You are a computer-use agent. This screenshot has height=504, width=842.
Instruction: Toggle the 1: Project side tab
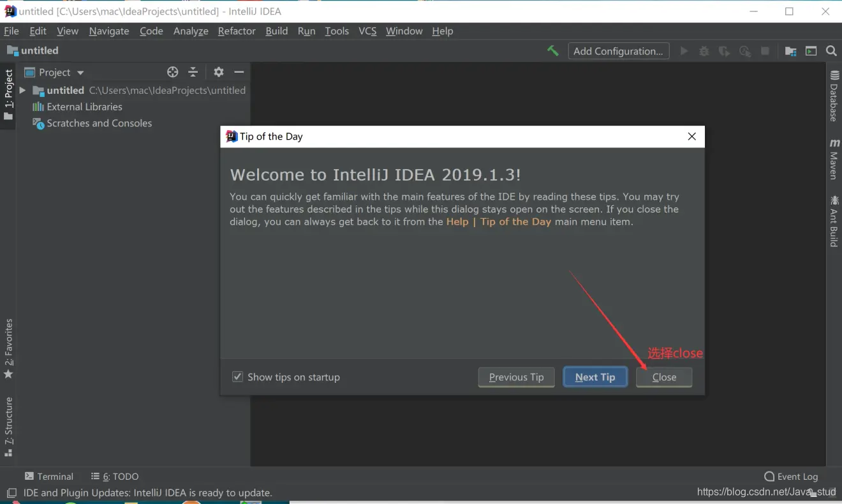point(8,94)
